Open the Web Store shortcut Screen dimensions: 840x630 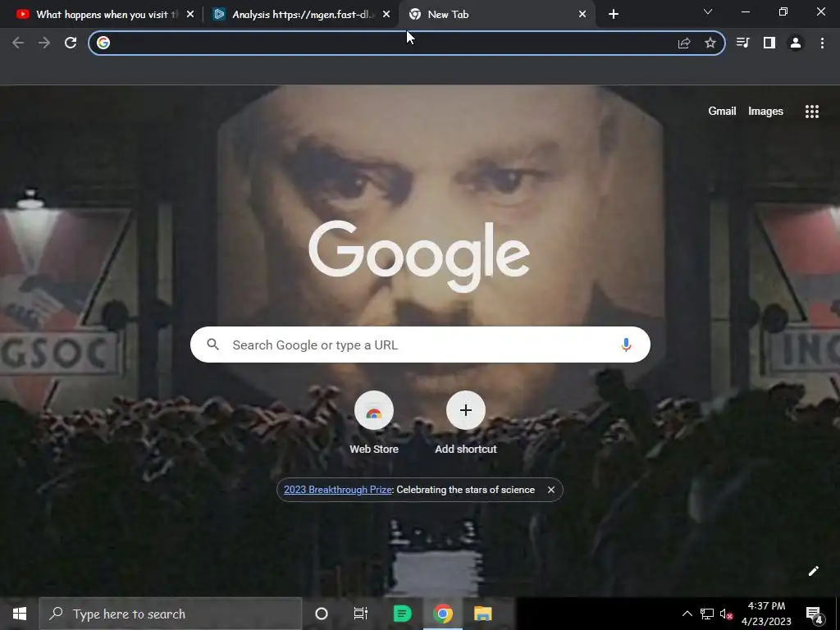[374, 423]
